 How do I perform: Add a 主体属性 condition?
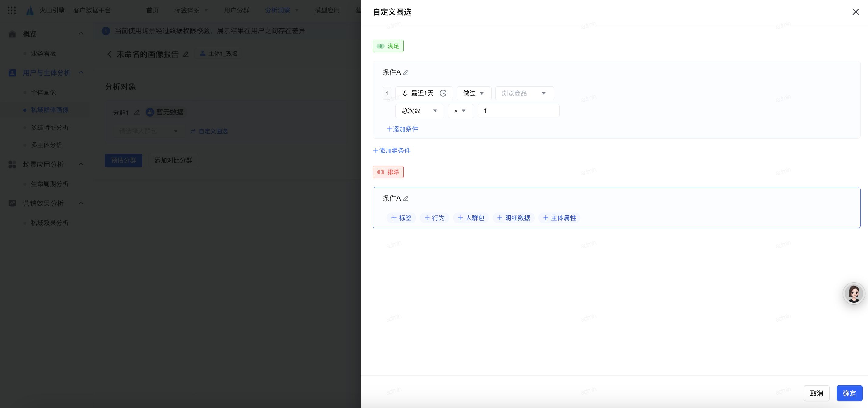pyautogui.click(x=559, y=218)
